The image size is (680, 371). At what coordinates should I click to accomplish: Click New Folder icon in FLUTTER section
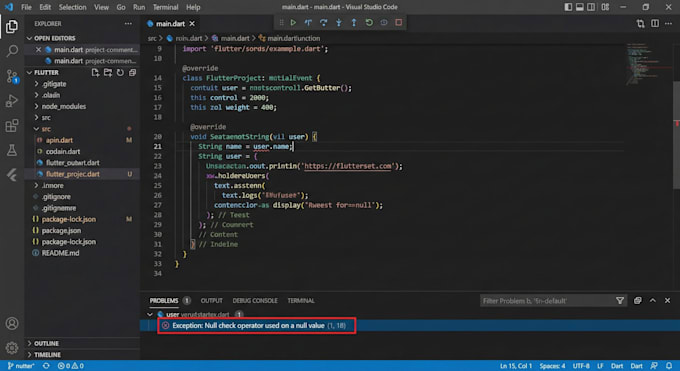[x=108, y=72]
